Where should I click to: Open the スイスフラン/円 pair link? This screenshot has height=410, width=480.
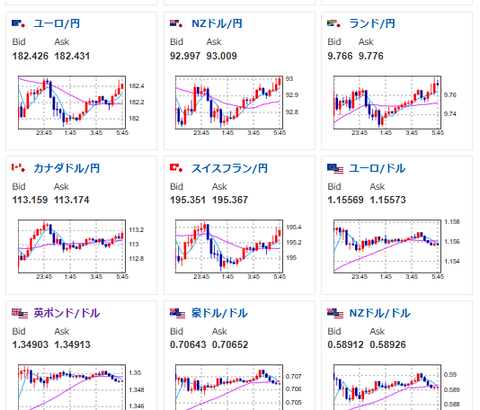[229, 168]
